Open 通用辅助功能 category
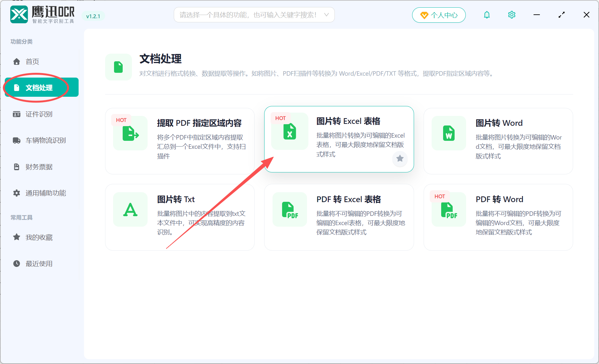Viewport: 599px width, 364px height. 42,193
